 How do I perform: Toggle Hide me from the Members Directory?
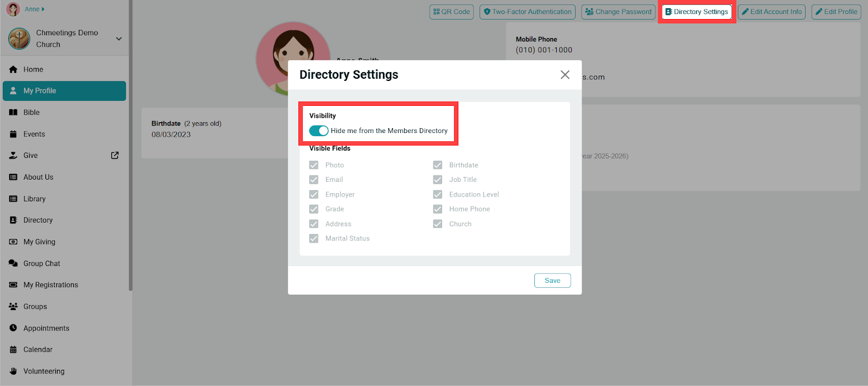click(318, 131)
